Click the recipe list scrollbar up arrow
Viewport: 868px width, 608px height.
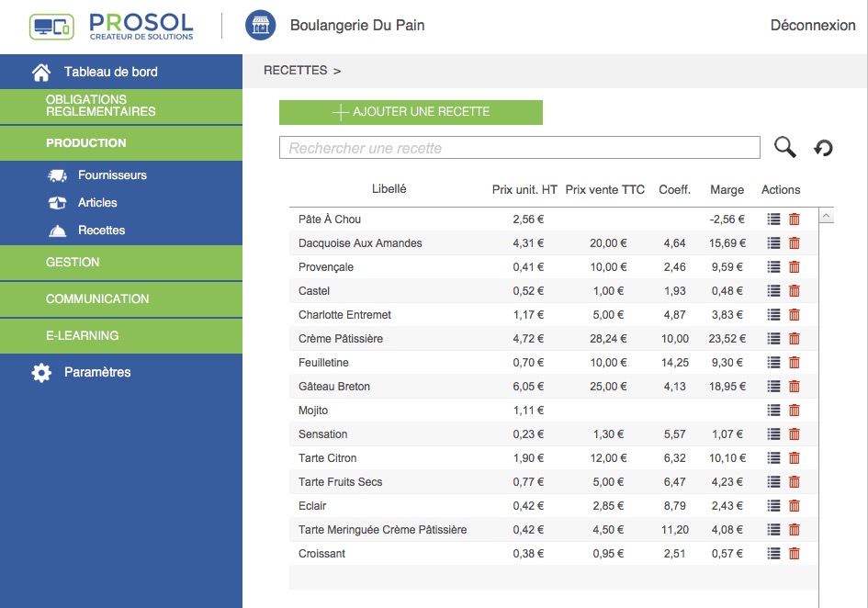pyautogui.click(x=825, y=218)
